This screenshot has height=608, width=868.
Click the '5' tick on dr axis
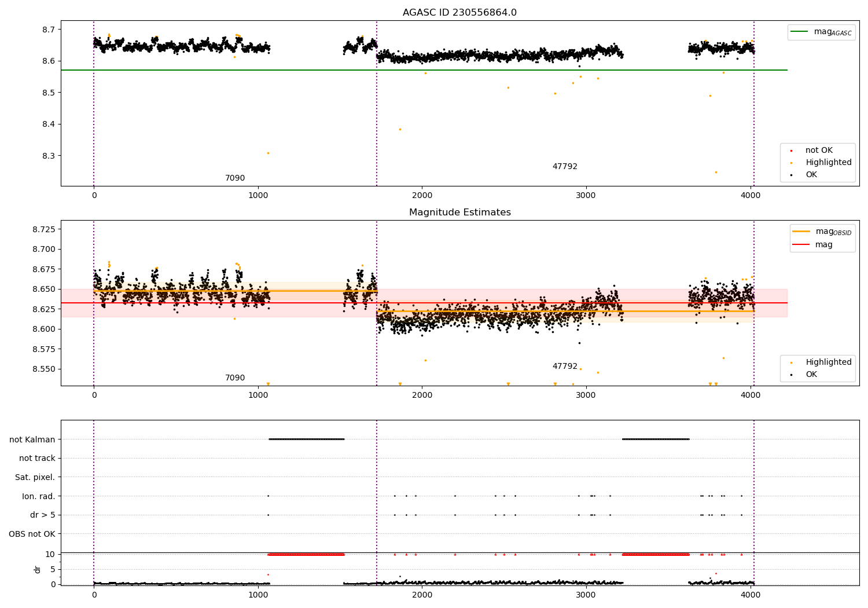click(x=53, y=570)
